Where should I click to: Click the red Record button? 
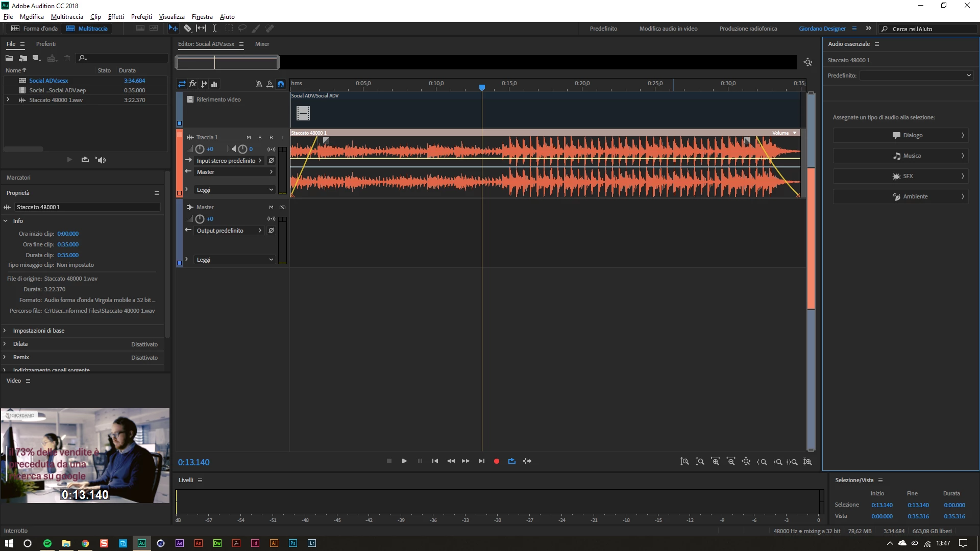tap(496, 461)
